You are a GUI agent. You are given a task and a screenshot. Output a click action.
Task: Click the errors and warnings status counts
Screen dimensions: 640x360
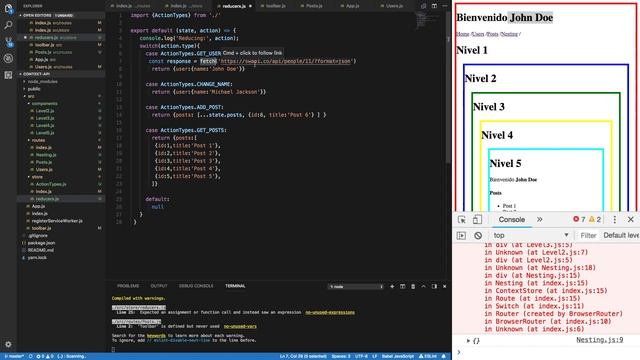44,356
